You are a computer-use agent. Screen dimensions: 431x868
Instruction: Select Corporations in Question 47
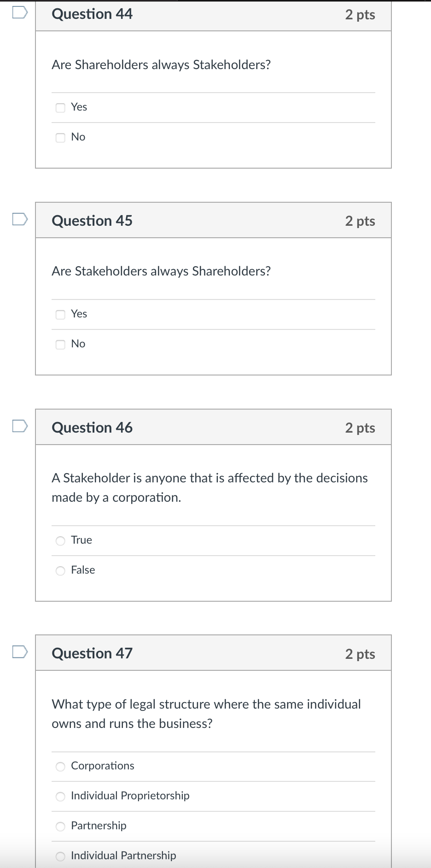[60, 766]
